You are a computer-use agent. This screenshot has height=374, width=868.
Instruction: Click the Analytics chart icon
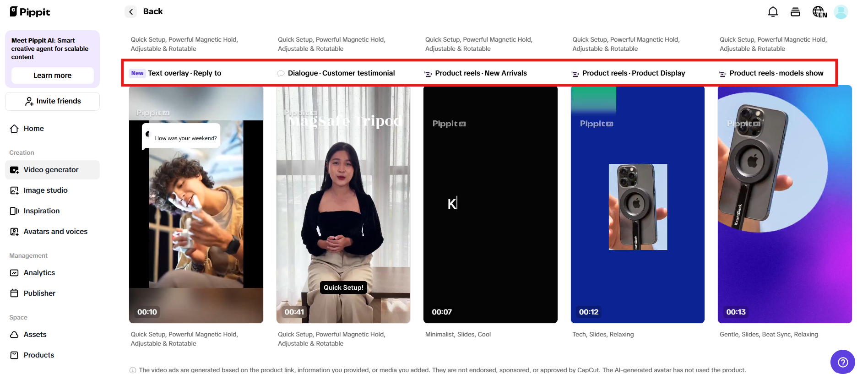click(x=14, y=273)
